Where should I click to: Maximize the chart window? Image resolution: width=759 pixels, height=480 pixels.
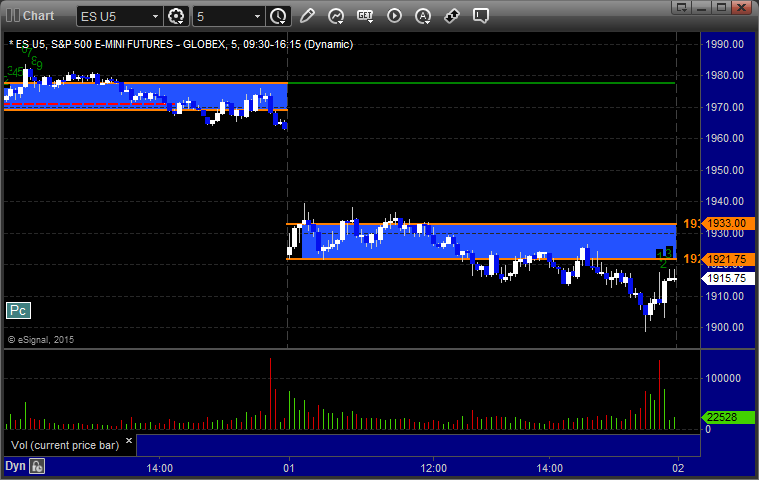(x=721, y=7)
